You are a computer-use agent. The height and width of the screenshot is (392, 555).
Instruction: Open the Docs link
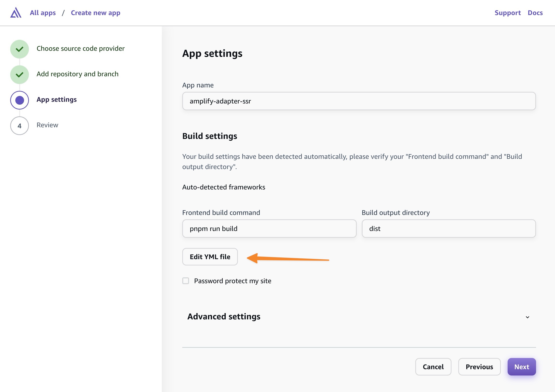[535, 13]
